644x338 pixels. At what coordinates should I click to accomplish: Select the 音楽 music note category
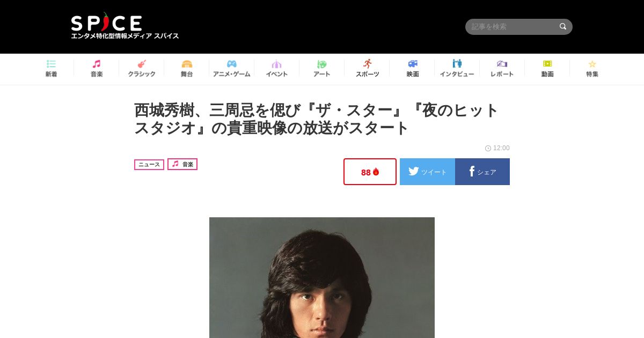click(97, 69)
